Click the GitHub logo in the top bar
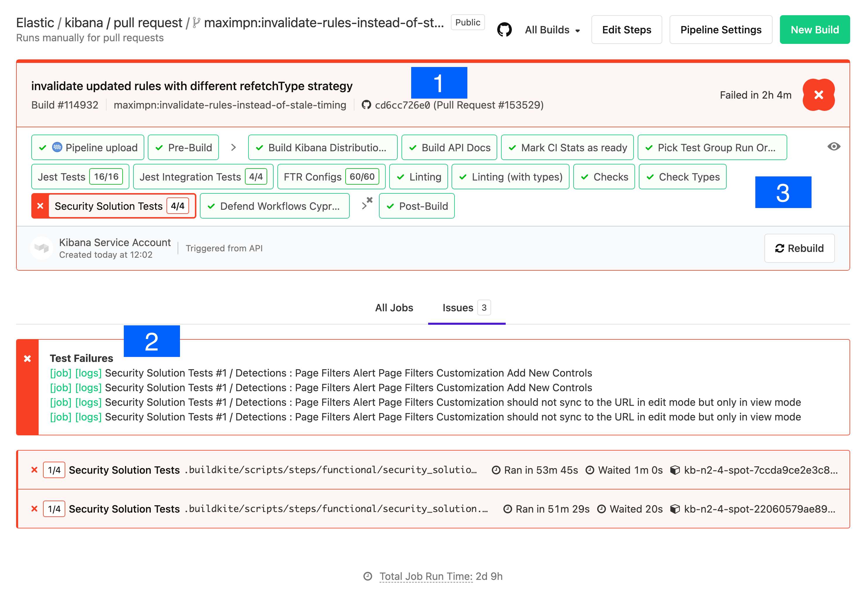This screenshot has width=868, height=591. (505, 29)
